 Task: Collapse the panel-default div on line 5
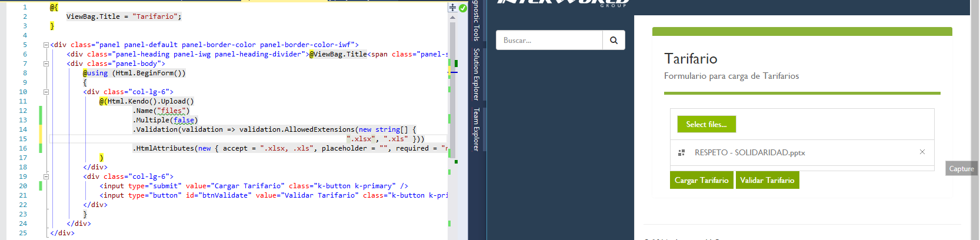46,45
